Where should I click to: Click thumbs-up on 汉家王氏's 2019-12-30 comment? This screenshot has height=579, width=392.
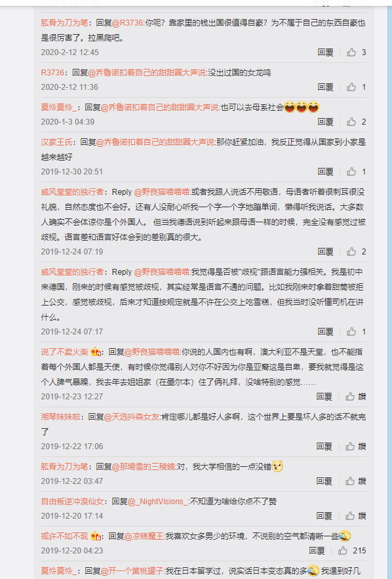(x=351, y=172)
